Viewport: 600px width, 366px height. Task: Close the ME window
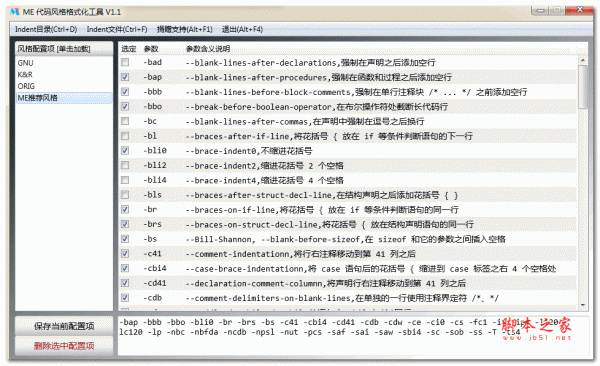[579, 10]
